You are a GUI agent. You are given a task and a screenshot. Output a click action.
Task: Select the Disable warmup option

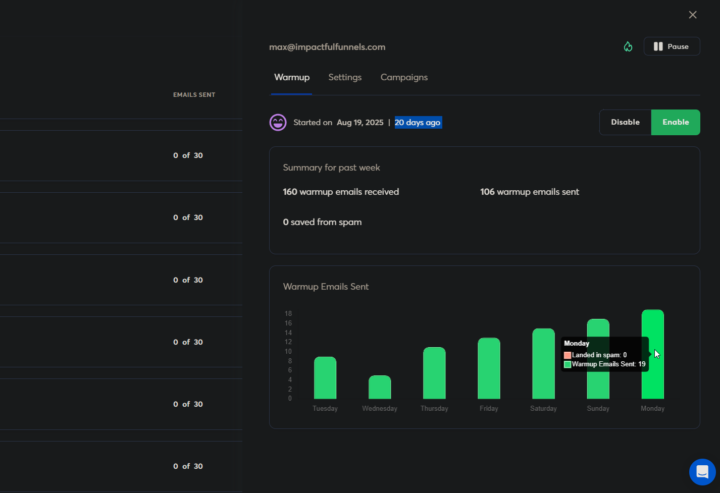(x=625, y=122)
